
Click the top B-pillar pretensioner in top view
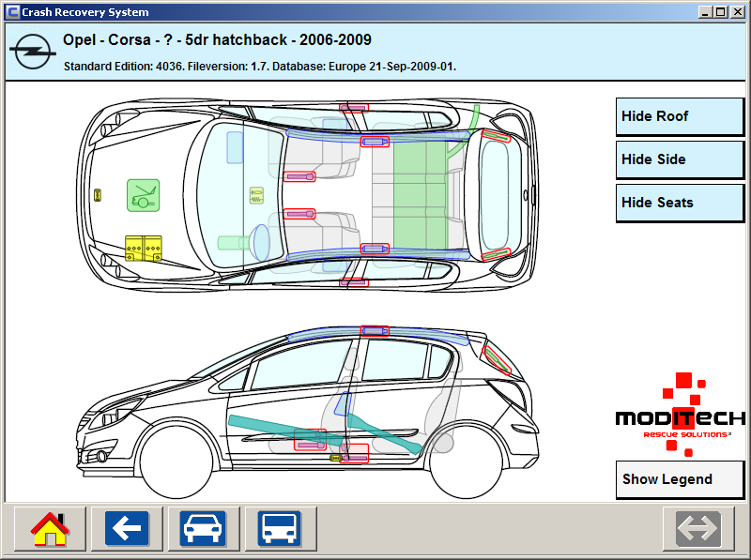[x=354, y=108]
